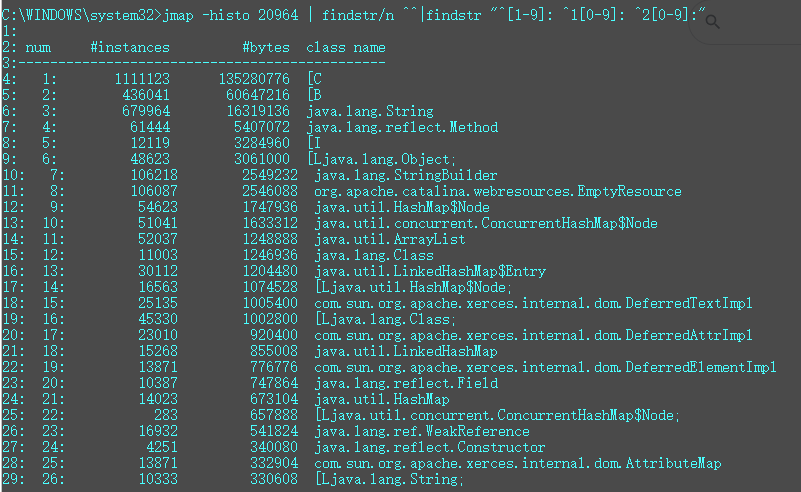Click the #bytes column header
The height and width of the screenshot is (492, 801).
pyautogui.click(x=265, y=47)
